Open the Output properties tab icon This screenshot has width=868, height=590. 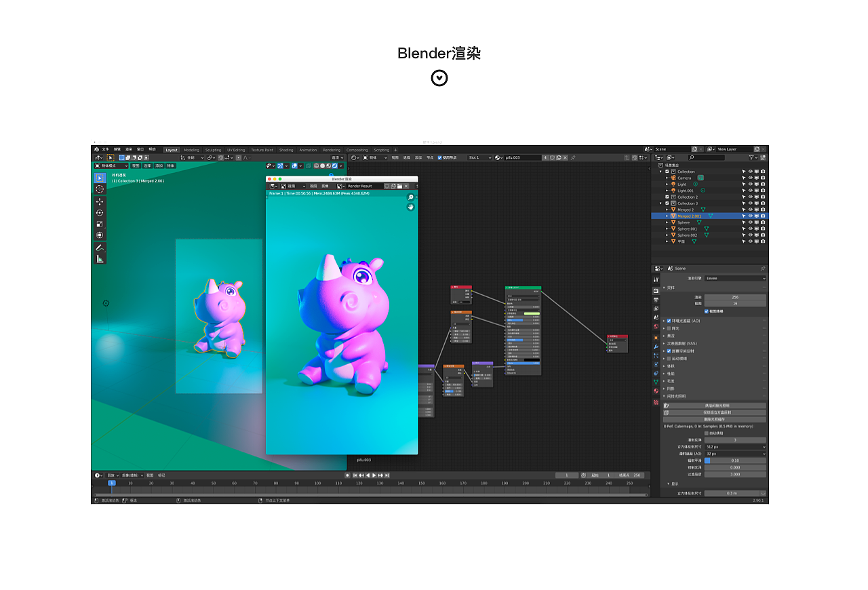[656, 300]
